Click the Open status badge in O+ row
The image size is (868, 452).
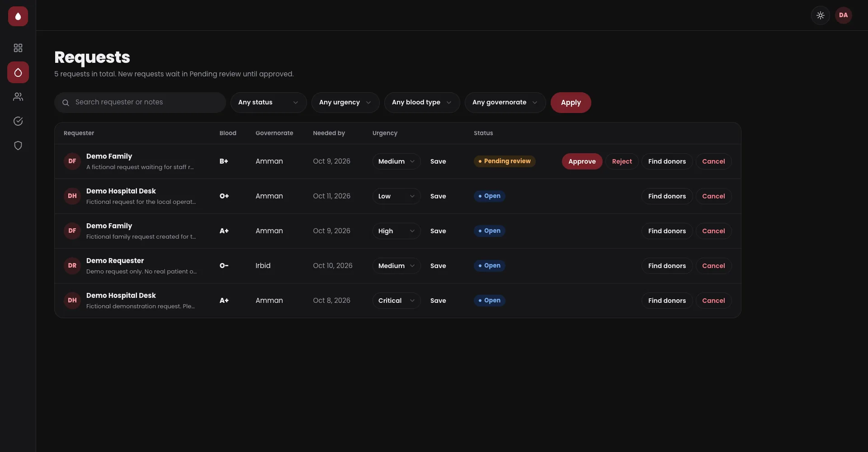489,196
